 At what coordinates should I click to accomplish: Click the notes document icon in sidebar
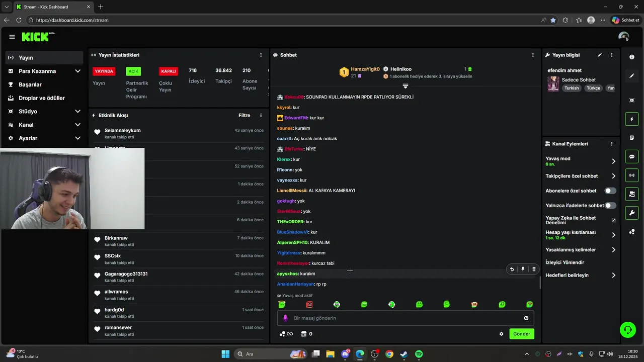632,138
